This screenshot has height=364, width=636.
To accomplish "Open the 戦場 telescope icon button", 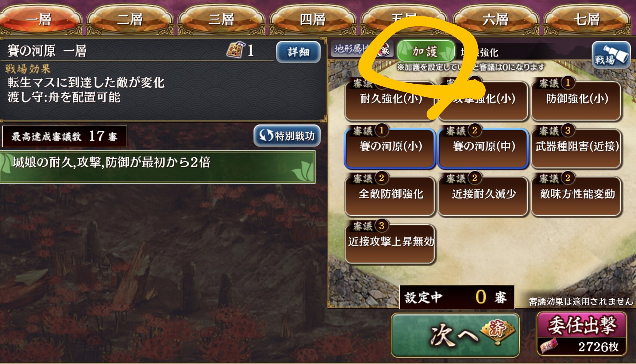I will 611,55.
